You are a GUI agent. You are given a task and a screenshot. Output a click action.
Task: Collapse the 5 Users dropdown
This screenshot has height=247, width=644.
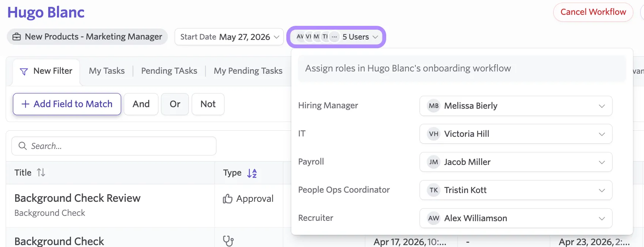[x=336, y=37]
